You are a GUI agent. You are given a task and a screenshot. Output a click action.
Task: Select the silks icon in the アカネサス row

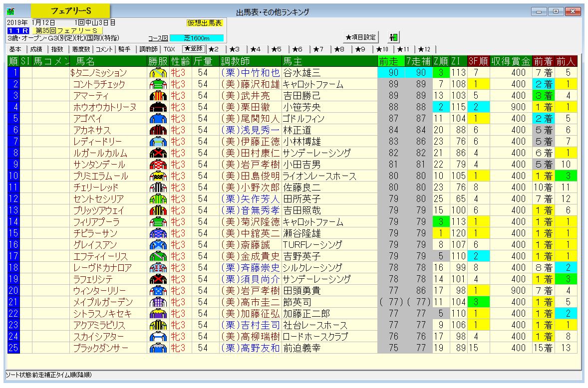[158, 130]
